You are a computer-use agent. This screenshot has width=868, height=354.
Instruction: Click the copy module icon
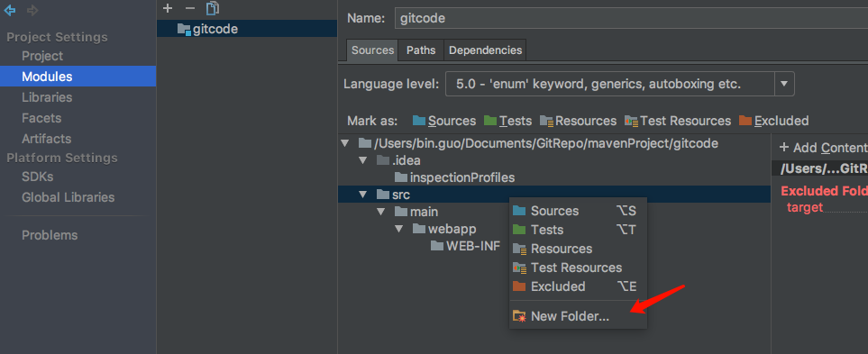click(213, 8)
